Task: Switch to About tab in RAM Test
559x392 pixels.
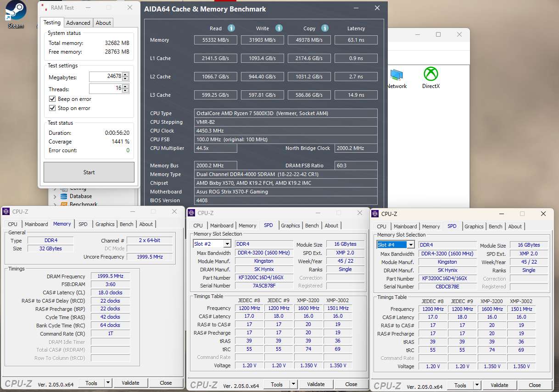Action: click(x=103, y=23)
